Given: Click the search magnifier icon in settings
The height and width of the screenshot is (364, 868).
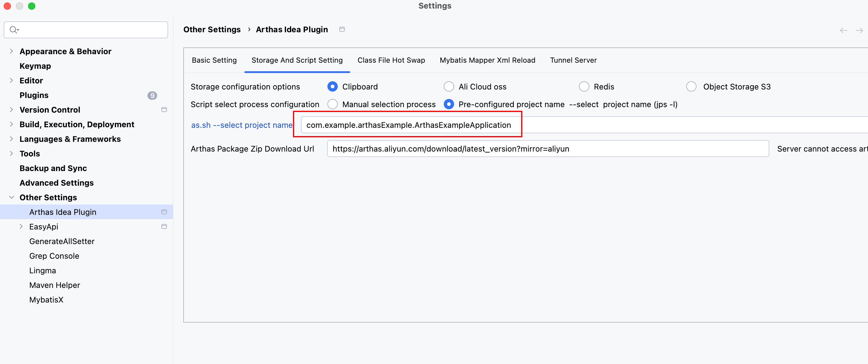Looking at the screenshot, I should (13, 30).
